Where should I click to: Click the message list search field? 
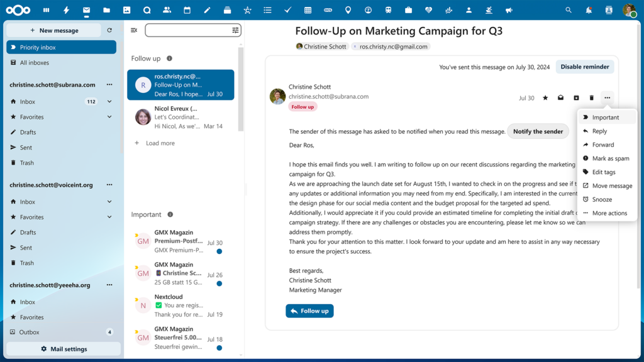tap(189, 30)
